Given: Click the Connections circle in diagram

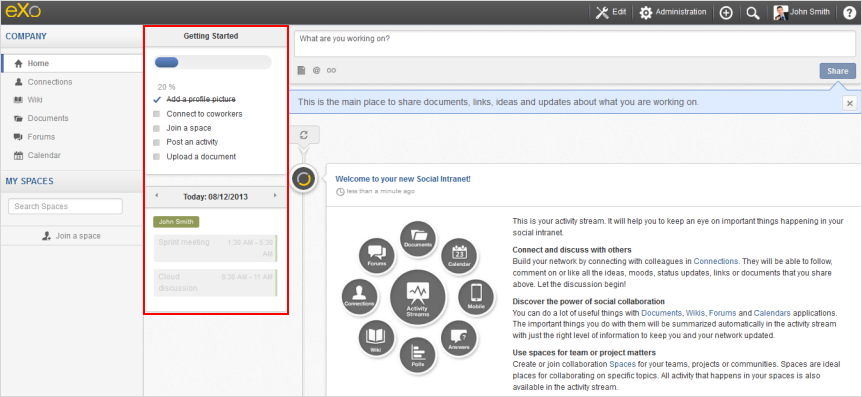Looking at the screenshot, I should 359,297.
